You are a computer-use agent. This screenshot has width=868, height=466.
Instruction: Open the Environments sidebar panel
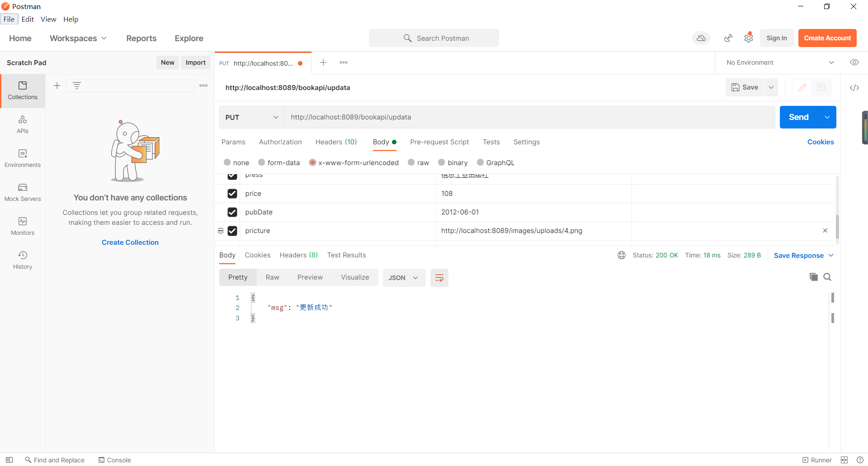(22, 158)
